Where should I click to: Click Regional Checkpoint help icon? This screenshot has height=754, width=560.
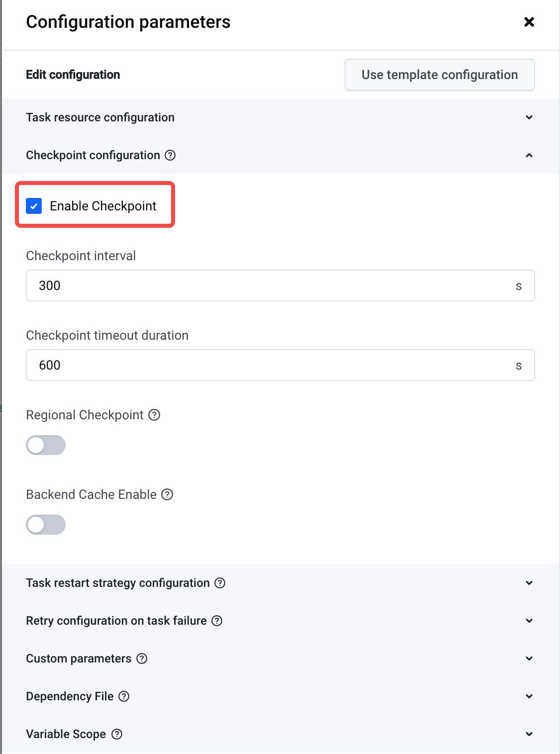[x=155, y=415]
